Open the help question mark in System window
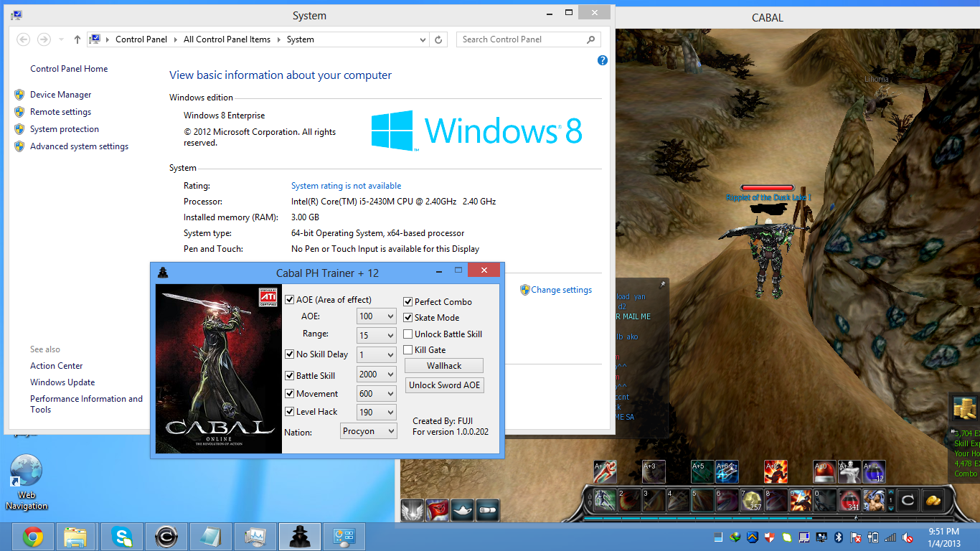 pyautogui.click(x=603, y=60)
